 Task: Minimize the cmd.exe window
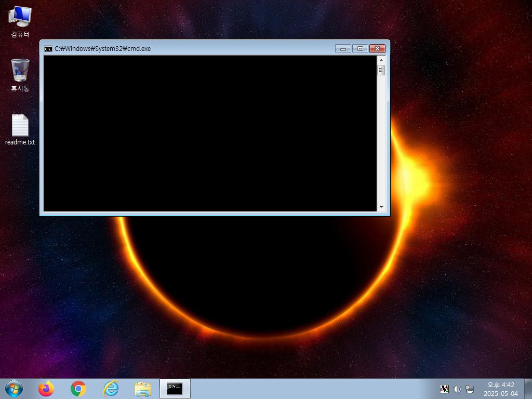point(343,48)
